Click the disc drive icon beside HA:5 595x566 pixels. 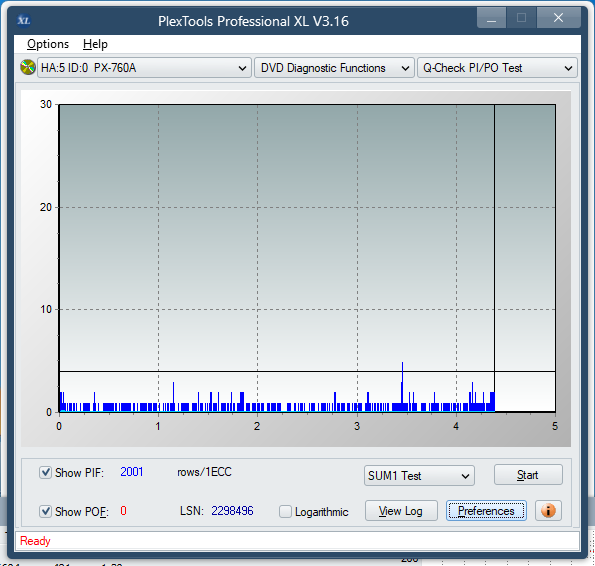28,68
